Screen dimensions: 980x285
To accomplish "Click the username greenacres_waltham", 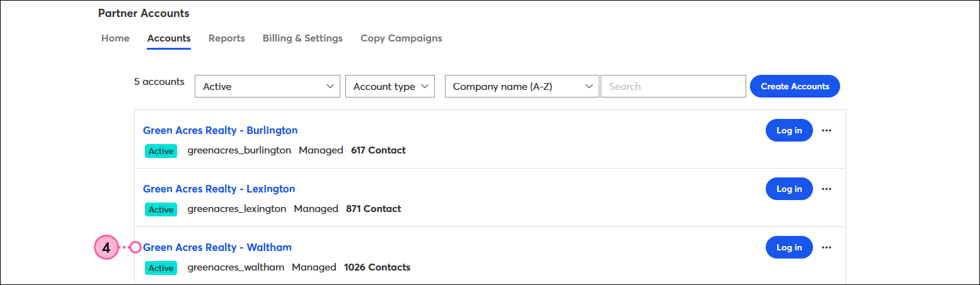I will pyautogui.click(x=236, y=267).
